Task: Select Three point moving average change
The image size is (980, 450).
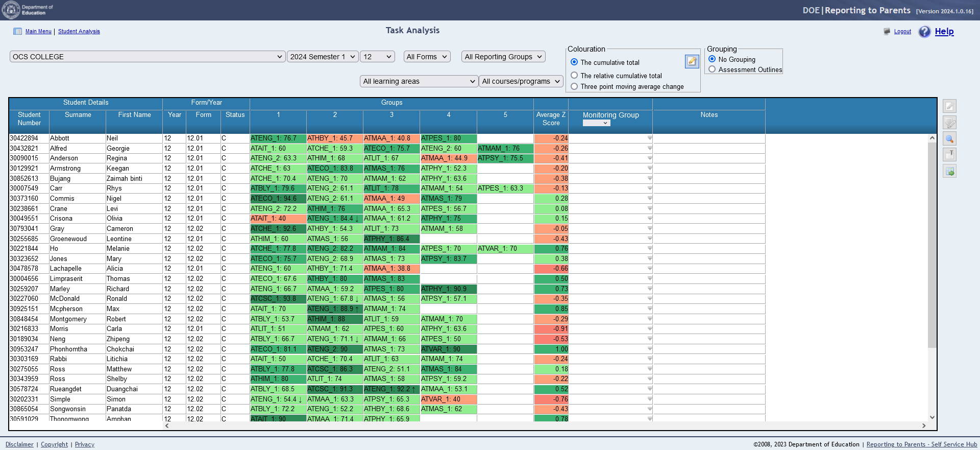Action: tap(574, 87)
